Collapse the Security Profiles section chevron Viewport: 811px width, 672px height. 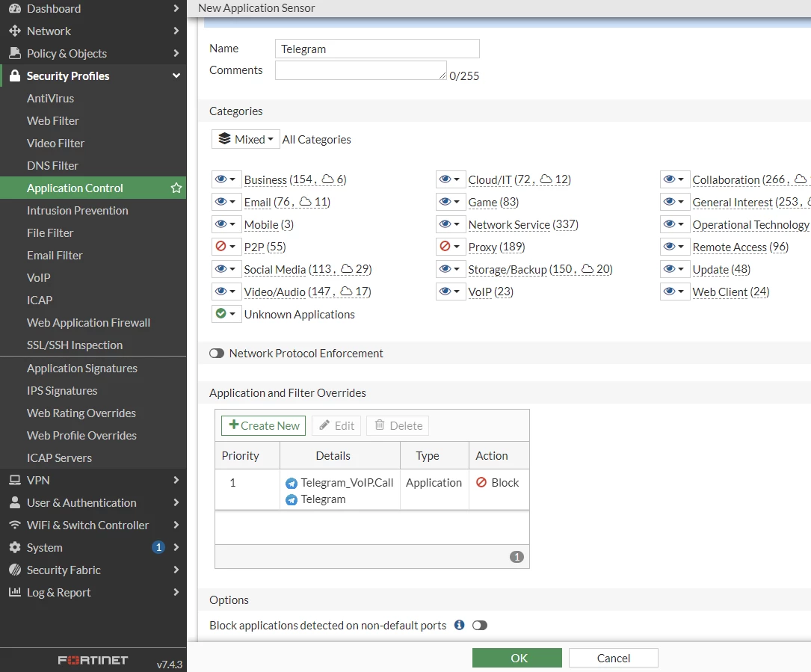176,75
